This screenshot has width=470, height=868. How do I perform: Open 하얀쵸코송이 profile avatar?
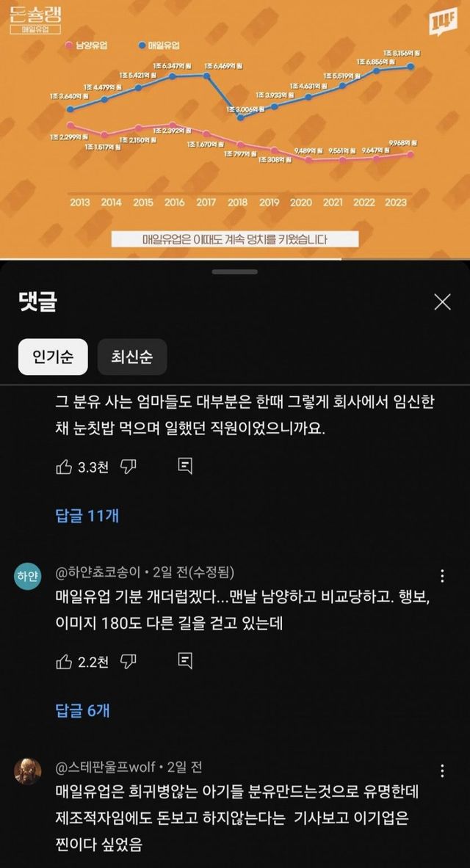pyautogui.click(x=27, y=576)
